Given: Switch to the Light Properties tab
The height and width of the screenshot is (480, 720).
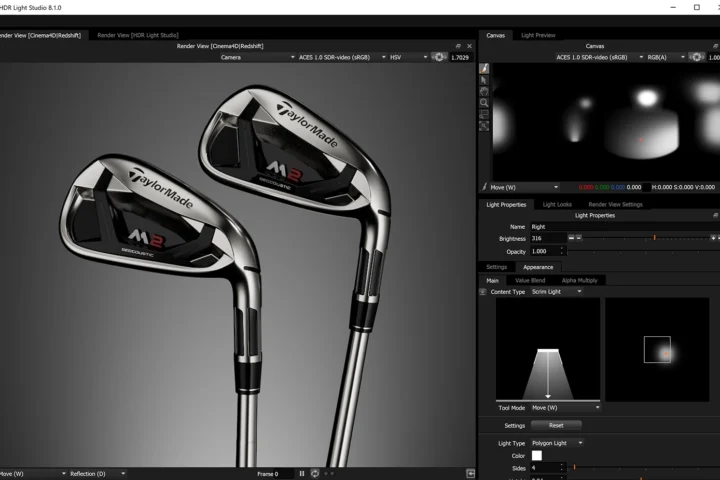Looking at the screenshot, I should [x=506, y=204].
